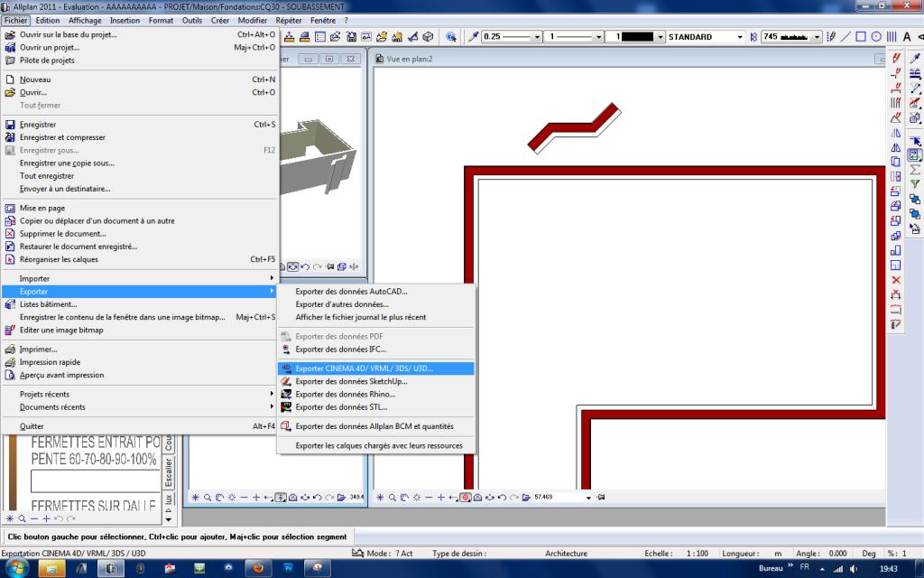Click Enregistrer in the Fichier menu

(x=139, y=125)
